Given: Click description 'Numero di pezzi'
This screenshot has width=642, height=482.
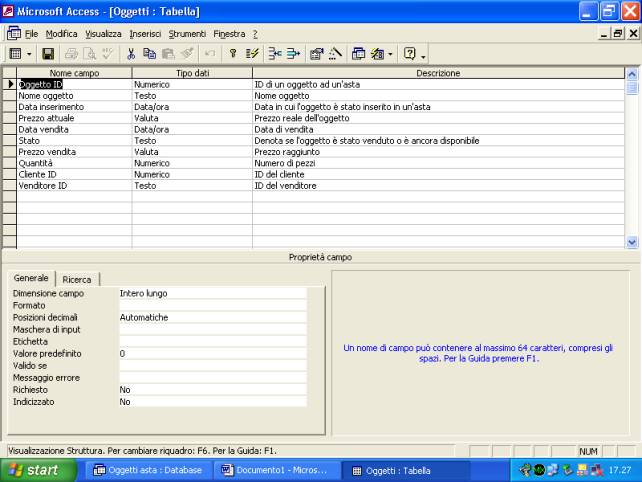Looking at the screenshot, I should point(285,163).
